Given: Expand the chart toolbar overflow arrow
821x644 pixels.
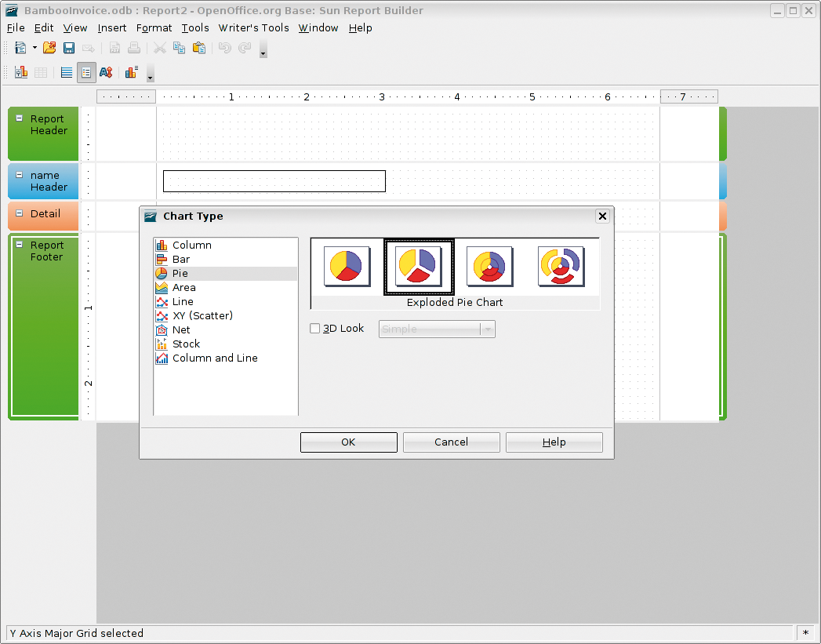Looking at the screenshot, I should click(151, 75).
